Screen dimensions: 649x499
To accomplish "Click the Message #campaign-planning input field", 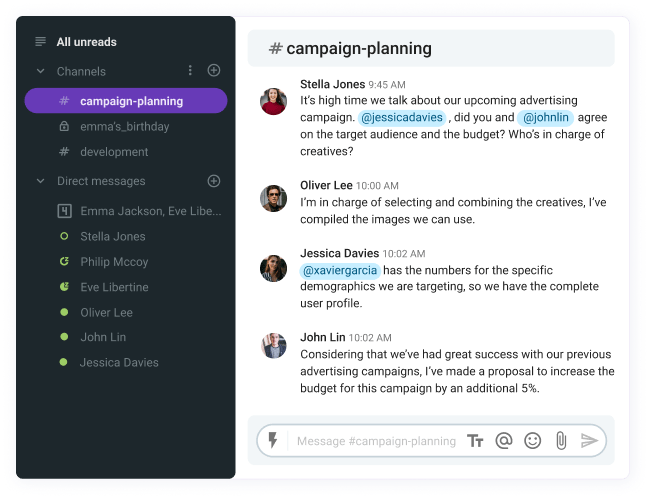I will click(x=376, y=441).
